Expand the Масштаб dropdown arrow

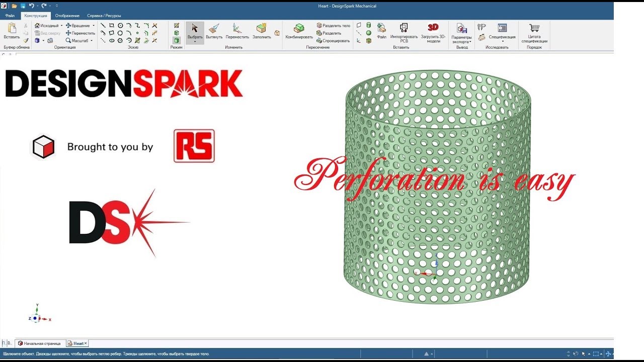(92, 41)
